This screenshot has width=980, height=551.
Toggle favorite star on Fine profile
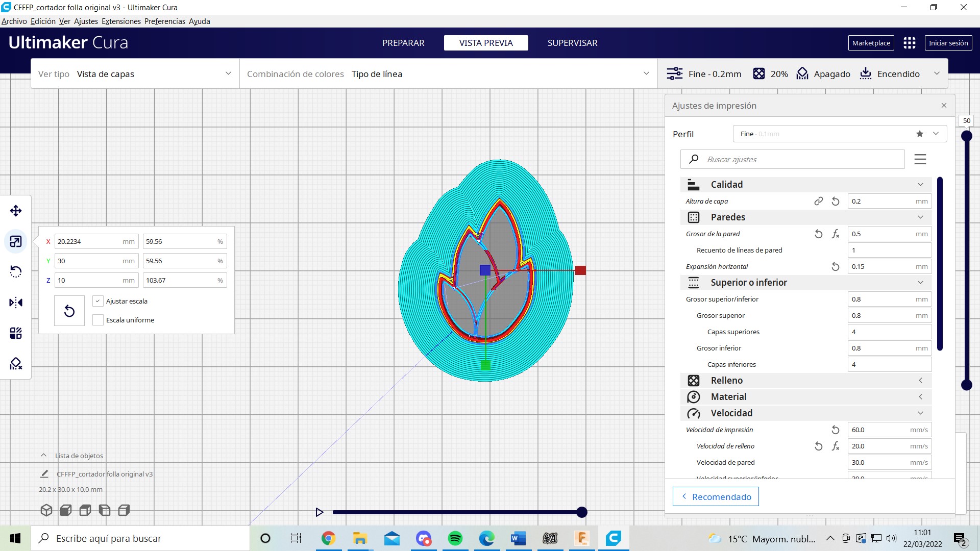coord(919,134)
